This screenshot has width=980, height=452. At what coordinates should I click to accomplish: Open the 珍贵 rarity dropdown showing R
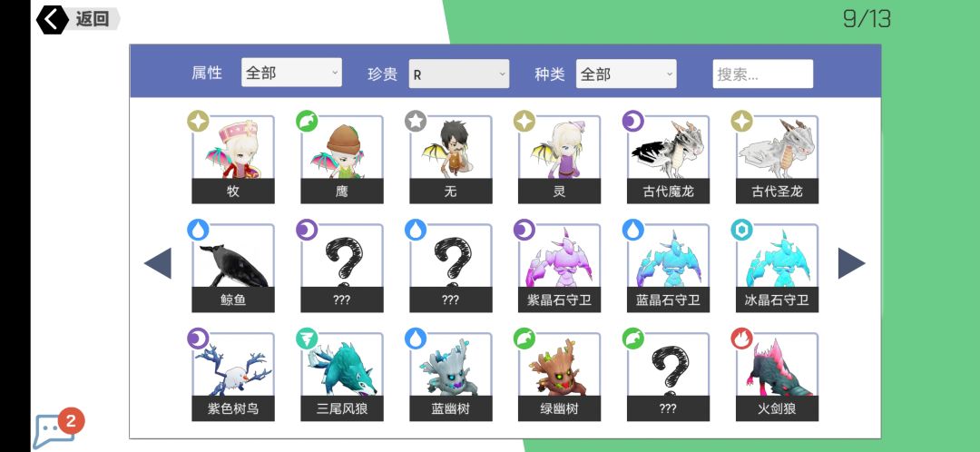pos(459,74)
